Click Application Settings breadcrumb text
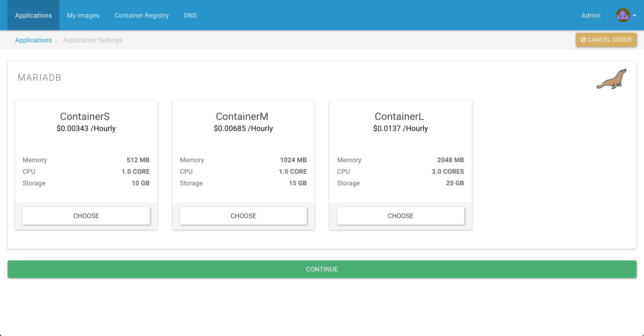Viewport: 644px width, 336px height. click(93, 40)
